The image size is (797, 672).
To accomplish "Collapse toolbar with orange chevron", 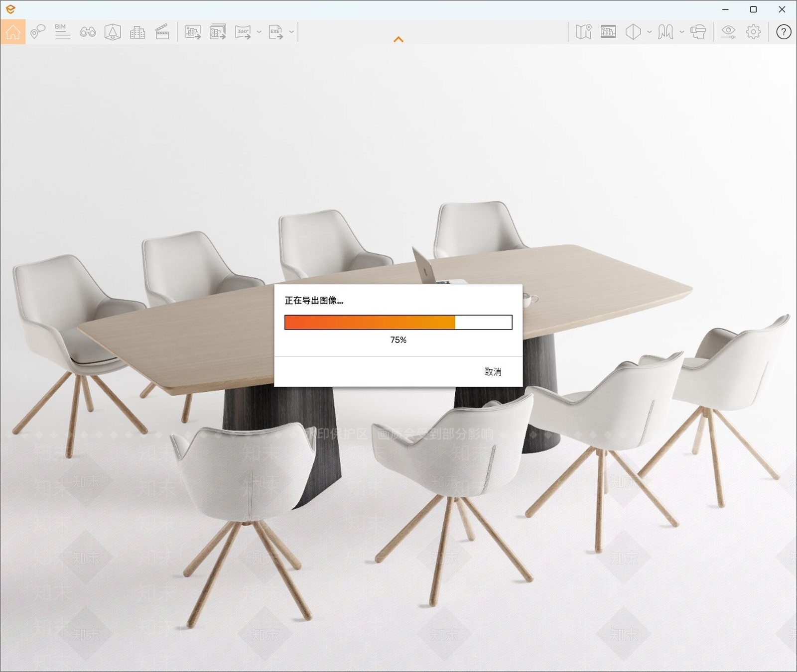I will [x=398, y=39].
